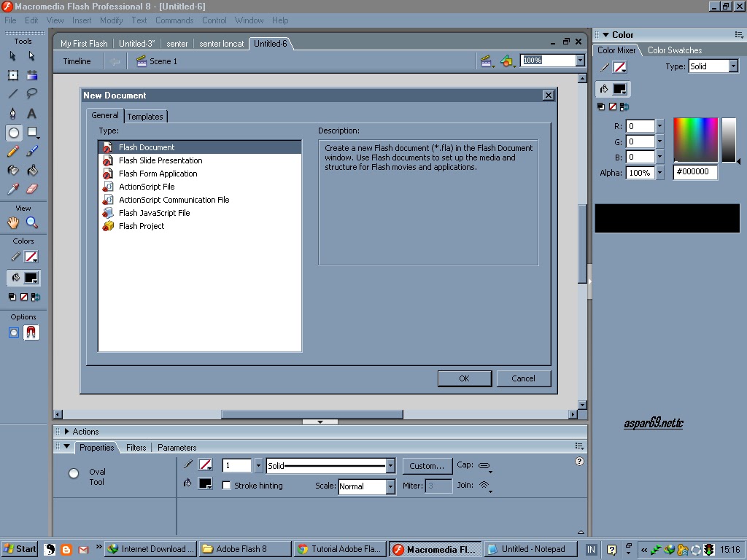This screenshot has width=747, height=560.
Task: Open the Commands menu
Action: tap(174, 20)
